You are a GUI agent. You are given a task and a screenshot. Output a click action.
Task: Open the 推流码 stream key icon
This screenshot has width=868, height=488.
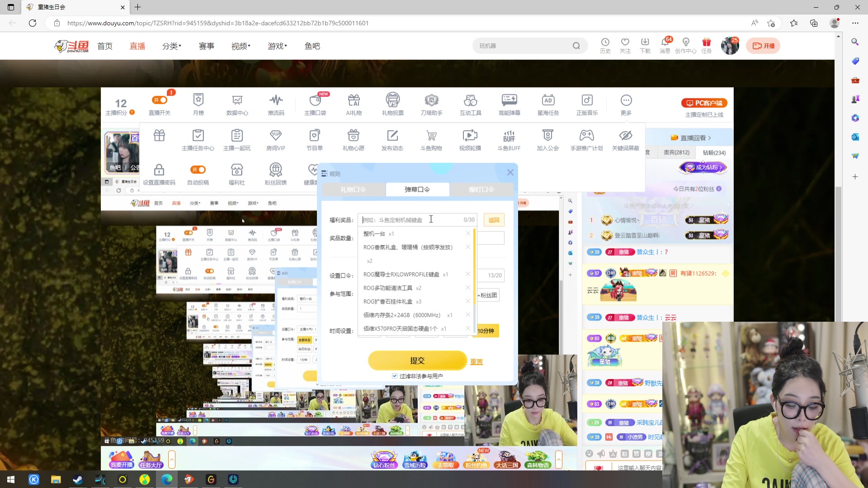276,104
